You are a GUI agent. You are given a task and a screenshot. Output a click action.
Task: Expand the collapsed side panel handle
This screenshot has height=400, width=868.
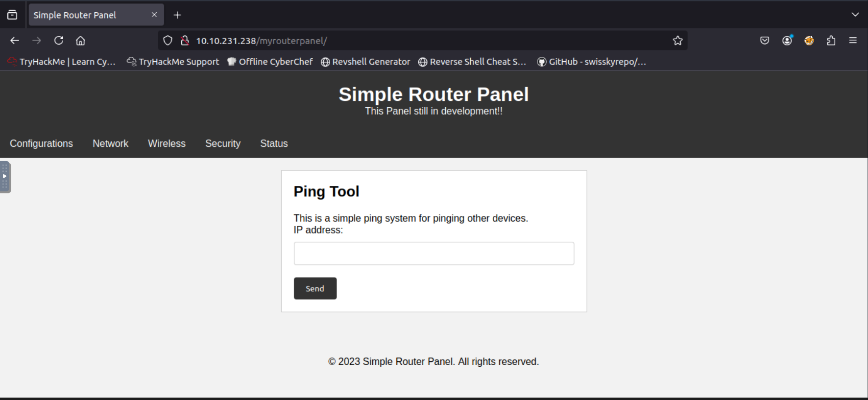tap(5, 177)
